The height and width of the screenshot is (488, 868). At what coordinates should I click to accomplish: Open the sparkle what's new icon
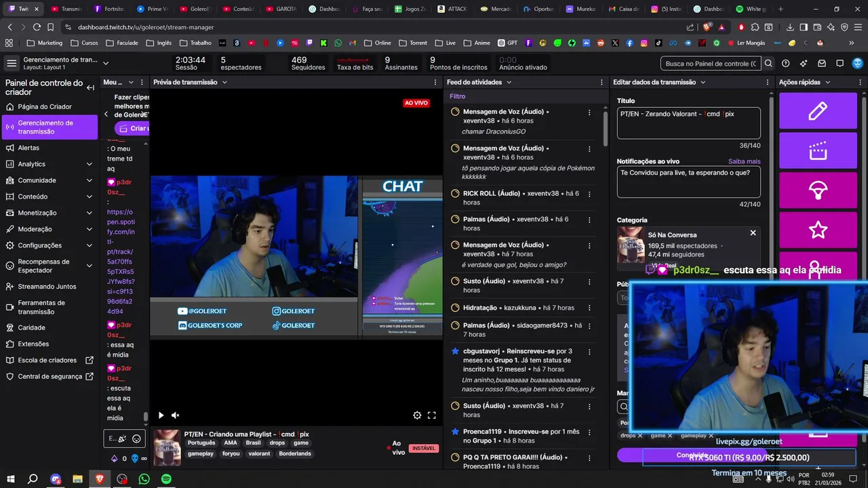coord(804,64)
